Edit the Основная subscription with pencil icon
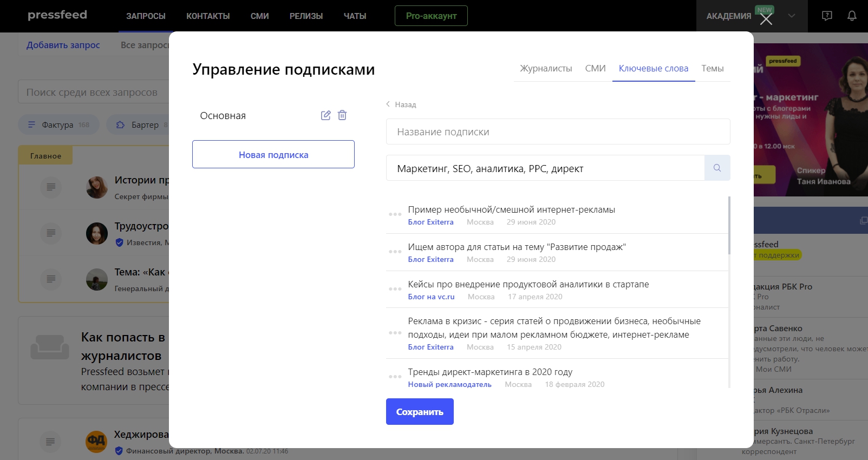The height and width of the screenshot is (460, 868). (325, 115)
